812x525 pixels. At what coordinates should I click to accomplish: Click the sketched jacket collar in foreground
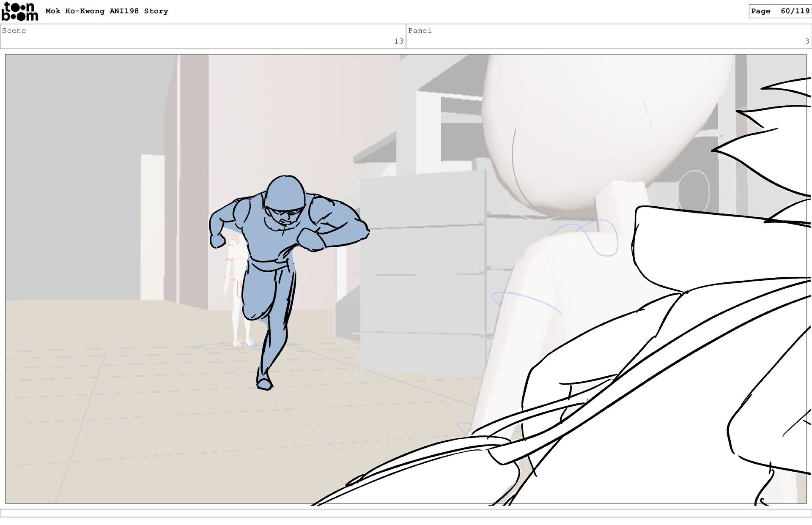pos(719,249)
